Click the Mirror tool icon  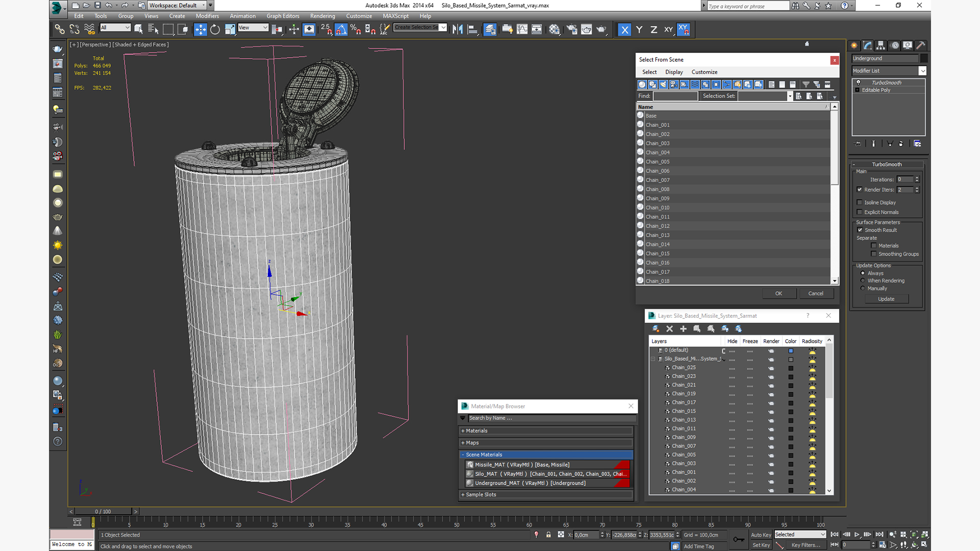[458, 30]
